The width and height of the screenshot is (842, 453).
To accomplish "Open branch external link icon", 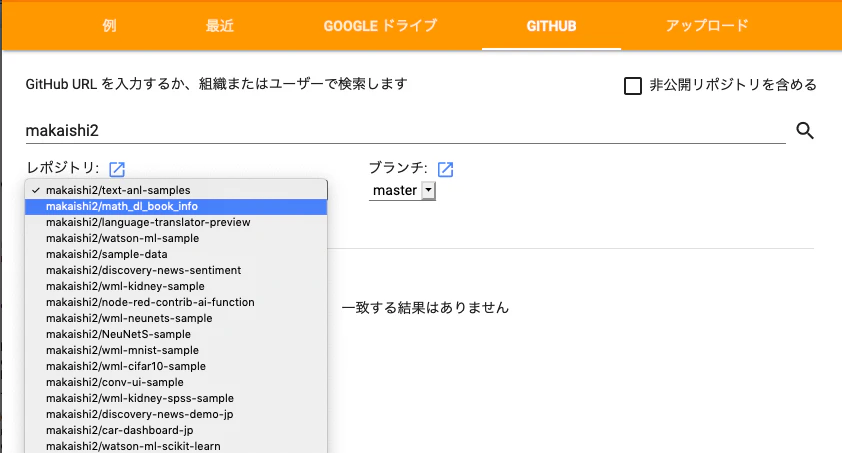I will point(445,169).
